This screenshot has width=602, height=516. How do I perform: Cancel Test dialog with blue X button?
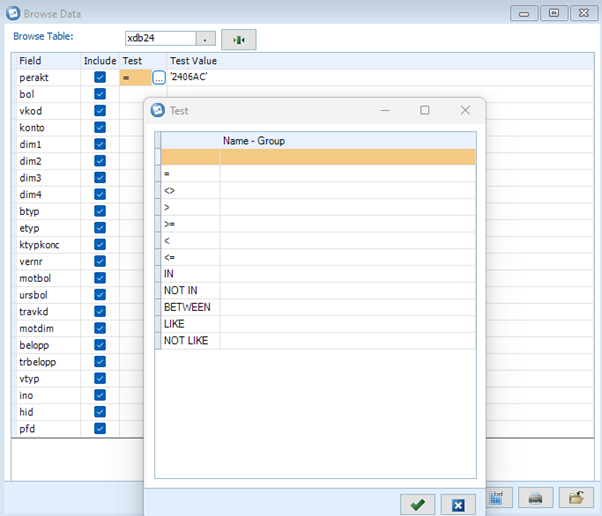click(x=458, y=504)
